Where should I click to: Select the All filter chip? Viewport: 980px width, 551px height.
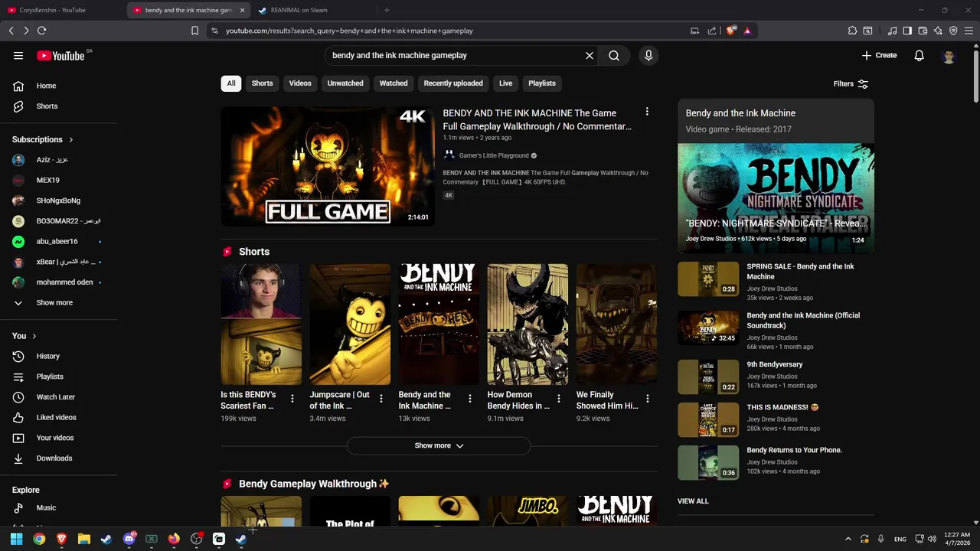point(231,83)
